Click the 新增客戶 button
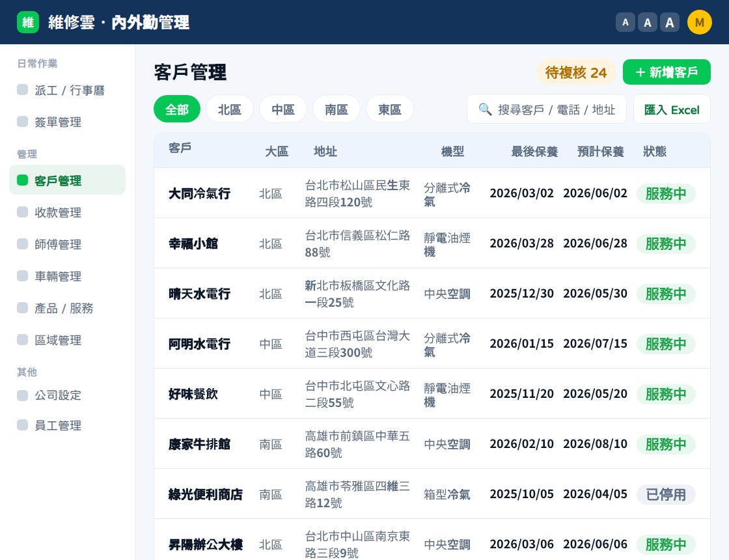Screen dimensions: 729x560 point(667,72)
